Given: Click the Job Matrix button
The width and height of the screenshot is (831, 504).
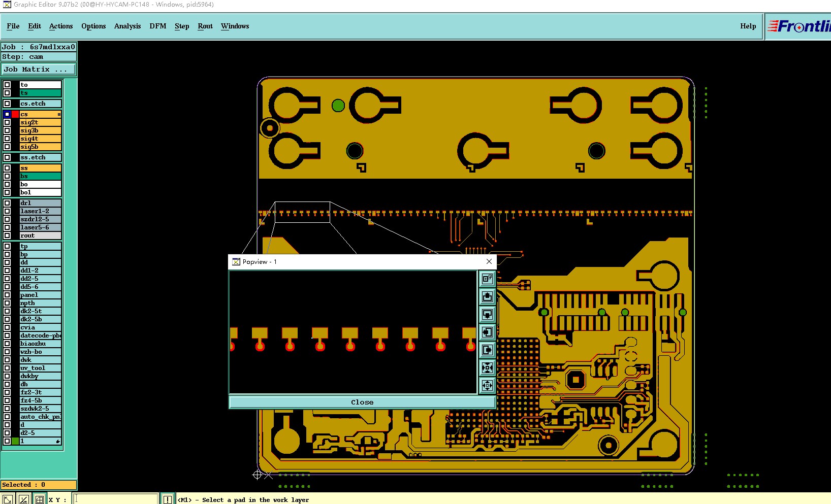Looking at the screenshot, I should (x=39, y=69).
